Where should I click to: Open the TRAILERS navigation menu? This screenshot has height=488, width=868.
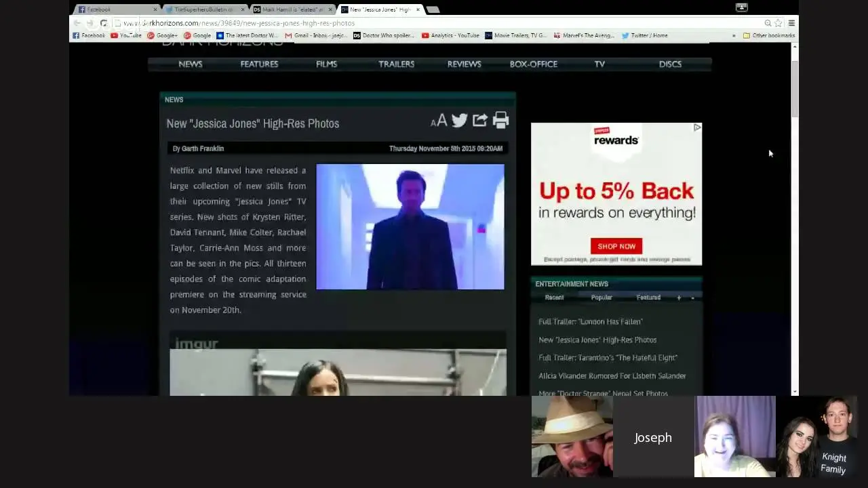click(x=396, y=64)
